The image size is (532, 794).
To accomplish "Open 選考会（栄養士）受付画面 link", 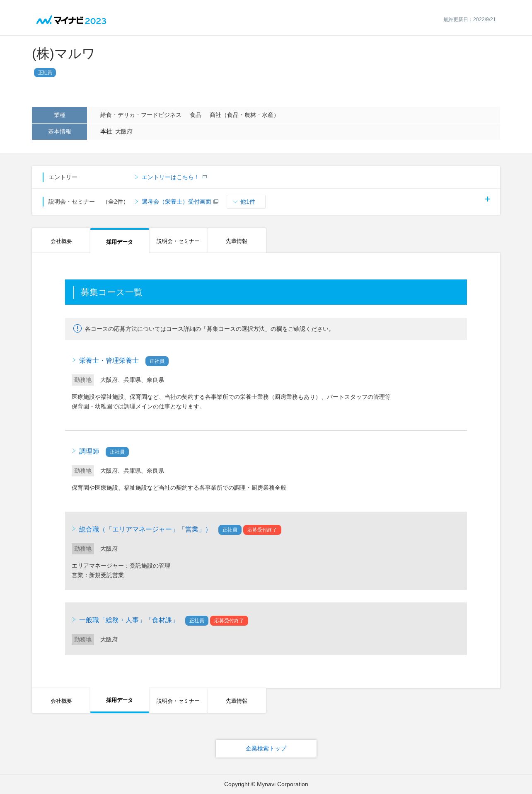I will (176, 202).
